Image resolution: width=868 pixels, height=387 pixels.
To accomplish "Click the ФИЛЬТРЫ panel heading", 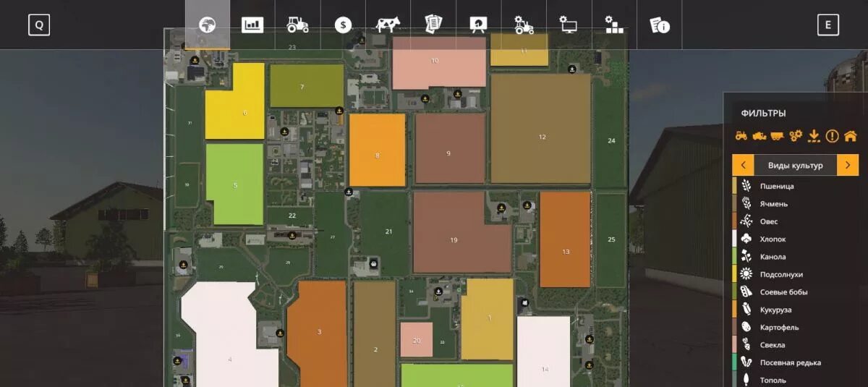I will coord(763,114).
